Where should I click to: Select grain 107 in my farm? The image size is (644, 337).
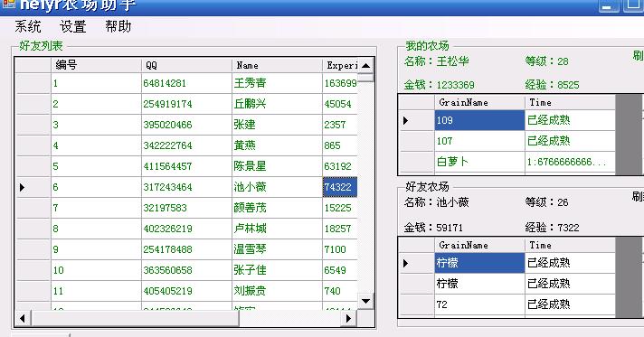[x=479, y=141]
